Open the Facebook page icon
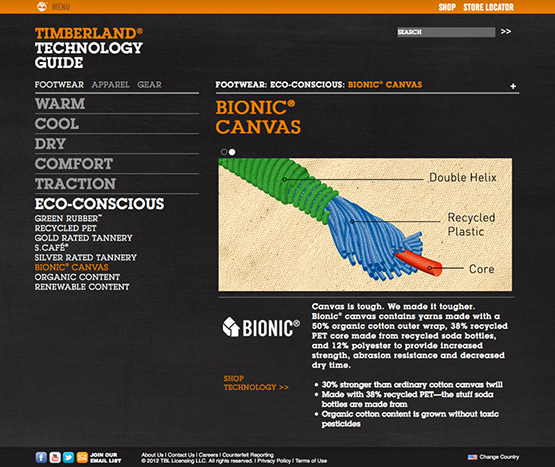 coord(41,457)
